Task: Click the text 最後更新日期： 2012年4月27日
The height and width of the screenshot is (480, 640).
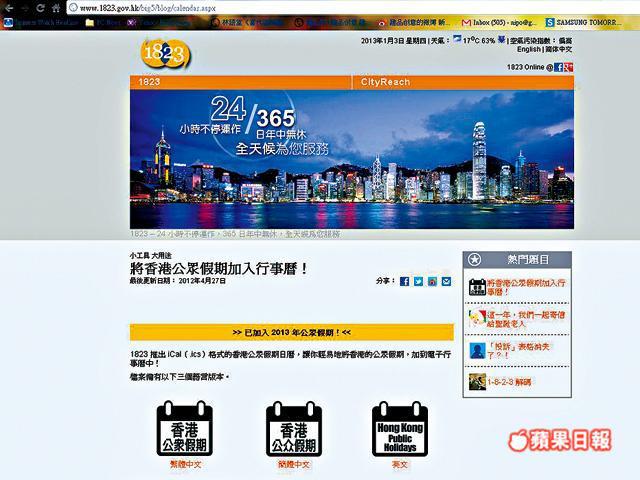Action: [178, 281]
